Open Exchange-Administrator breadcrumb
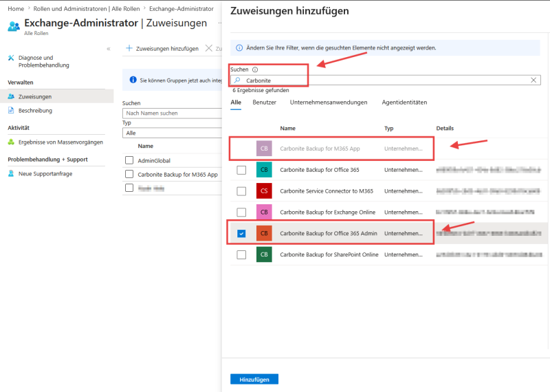 [x=181, y=9]
